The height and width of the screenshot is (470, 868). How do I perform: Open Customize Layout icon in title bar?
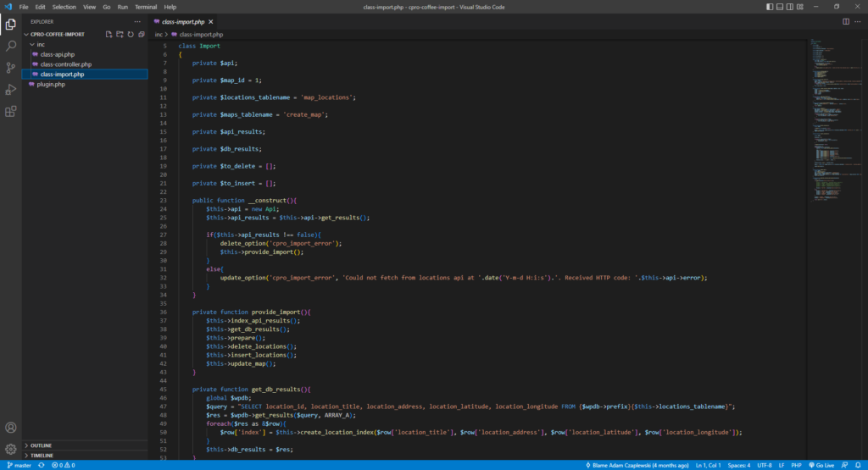[x=800, y=7]
